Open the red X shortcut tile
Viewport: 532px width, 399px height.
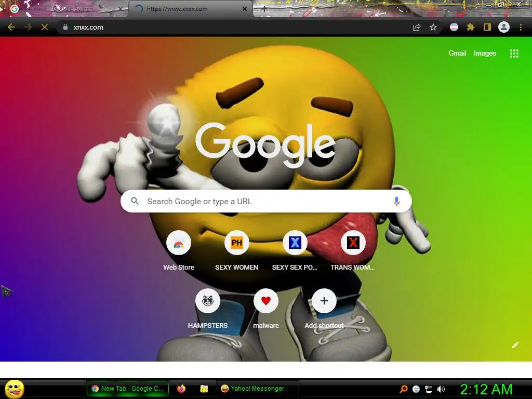coord(353,243)
